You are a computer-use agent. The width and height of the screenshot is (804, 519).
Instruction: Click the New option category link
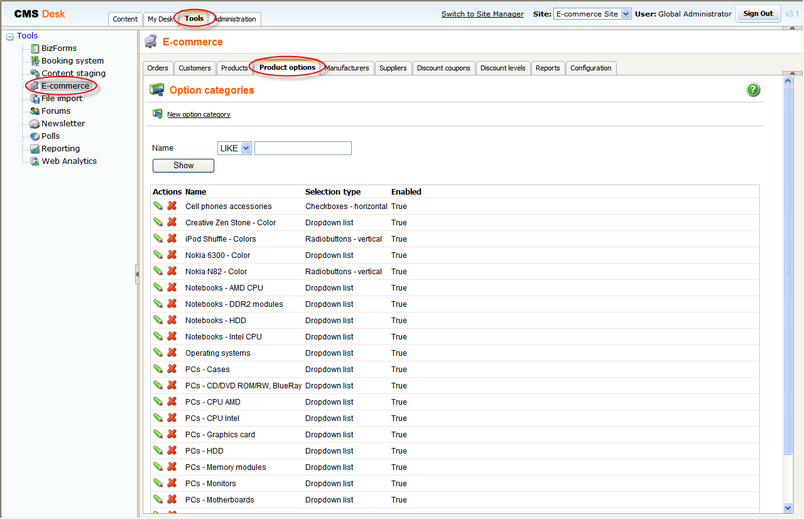click(x=198, y=114)
